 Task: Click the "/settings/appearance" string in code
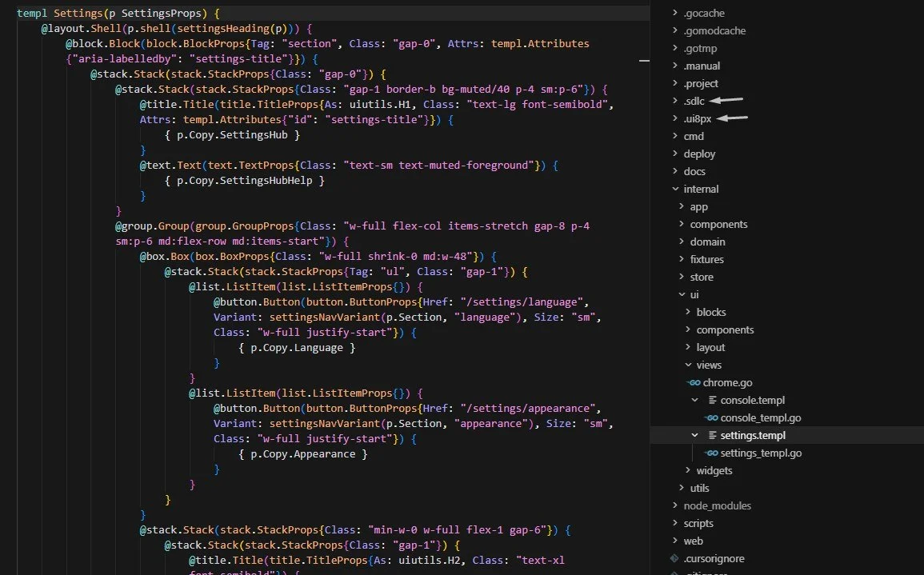pyautogui.click(x=528, y=409)
